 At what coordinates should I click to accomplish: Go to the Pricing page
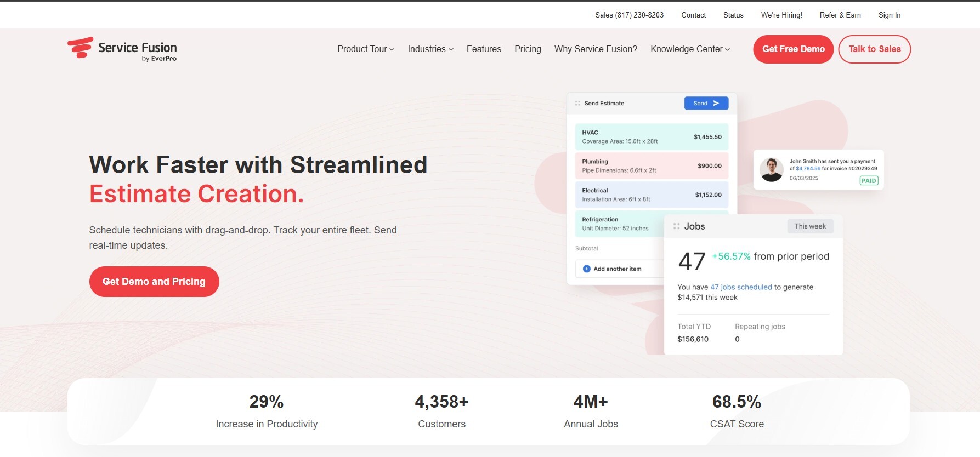pos(528,49)
